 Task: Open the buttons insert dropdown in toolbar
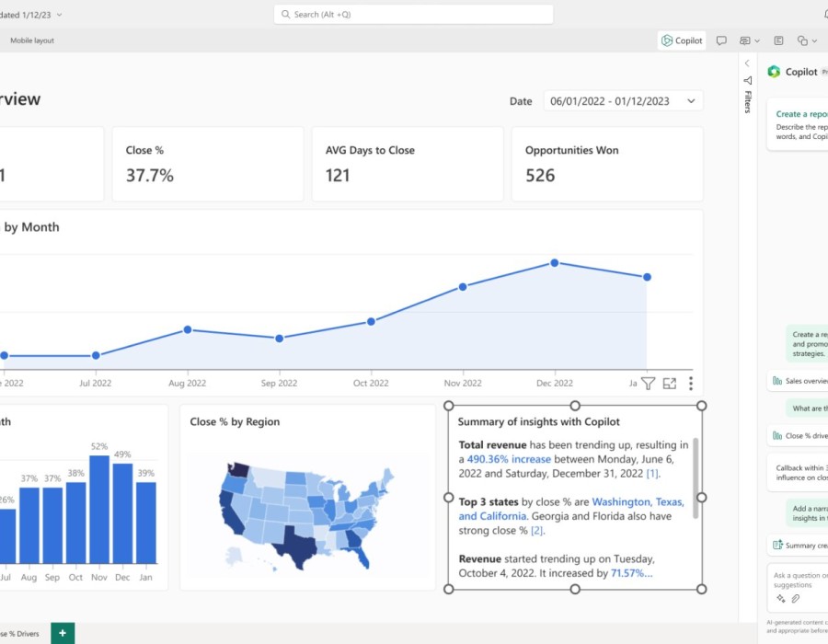click(x=749, y=40)
